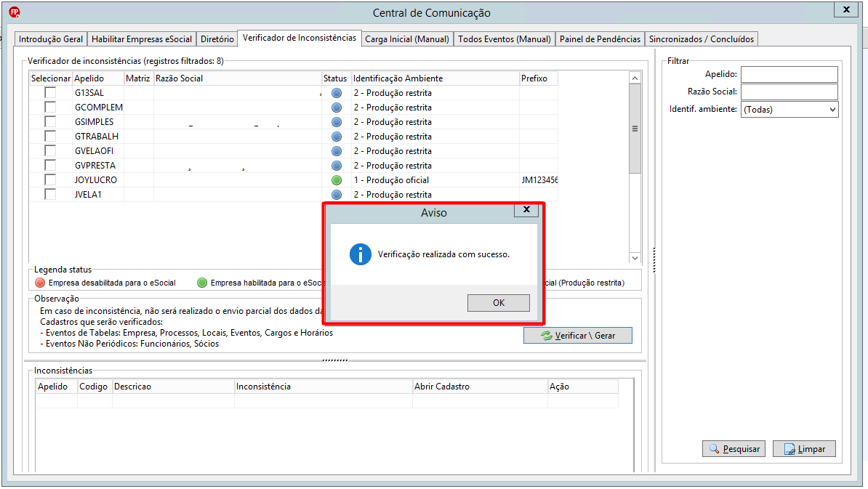
Task: Confirm the Aviso dialog with OK
Action: (498, 302)
